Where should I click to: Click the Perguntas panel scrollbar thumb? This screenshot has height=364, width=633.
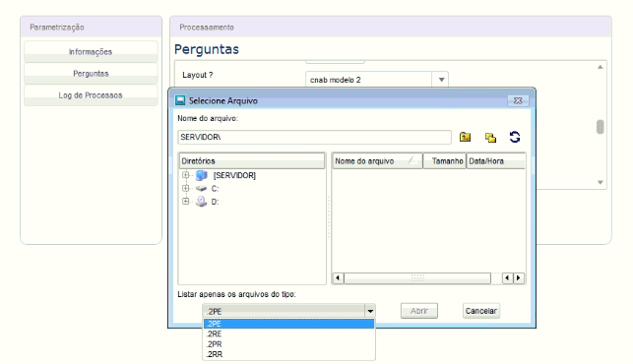(601, 127)
